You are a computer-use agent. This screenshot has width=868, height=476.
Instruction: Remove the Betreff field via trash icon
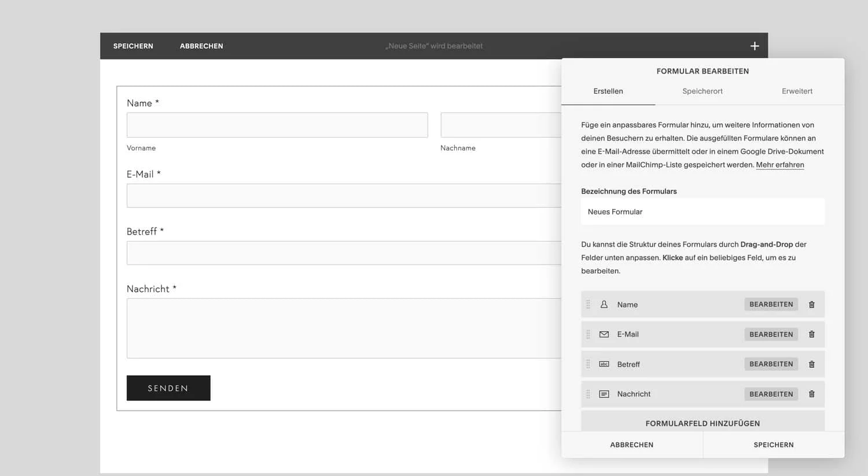point(811,364)
